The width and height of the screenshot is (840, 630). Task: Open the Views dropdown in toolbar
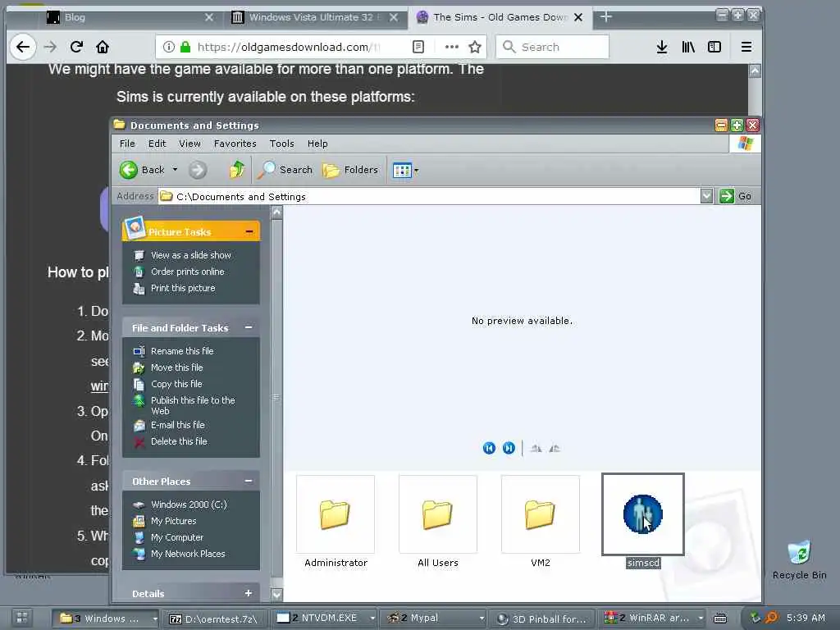405,171
